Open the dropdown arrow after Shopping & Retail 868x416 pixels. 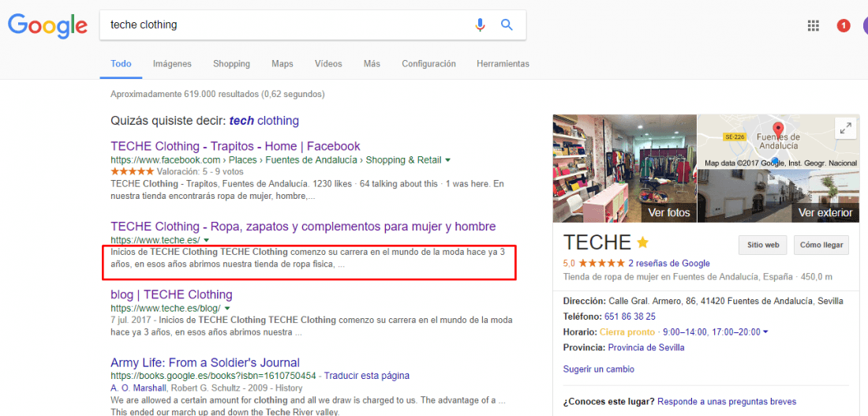448,160
